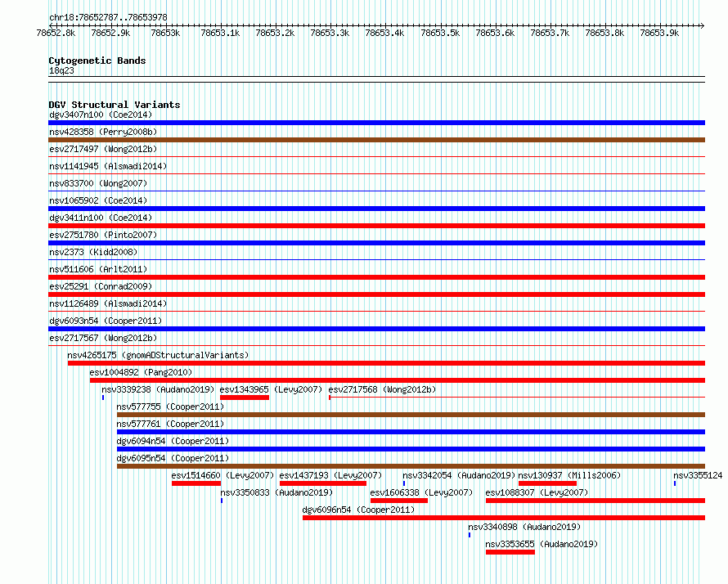Open esv1004892 (Pang2010) variant
The height and width of the screenshot is (584, 728).
coord(141,372)
